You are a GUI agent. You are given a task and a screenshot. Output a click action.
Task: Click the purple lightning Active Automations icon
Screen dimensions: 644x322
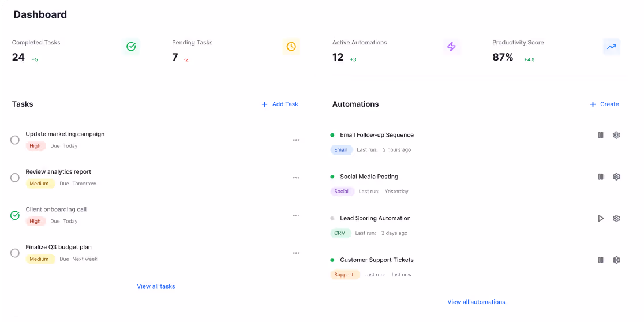[x=451, y=46]
